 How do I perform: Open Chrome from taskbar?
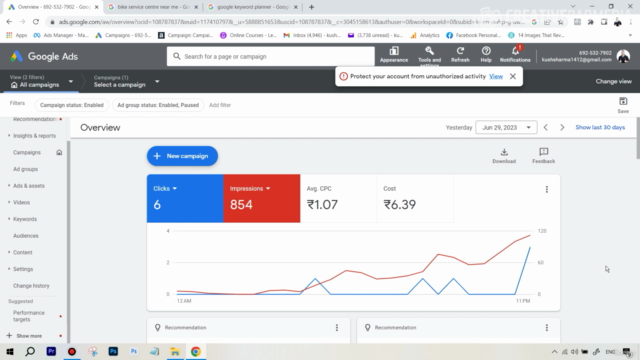click(x=196, y=351)
